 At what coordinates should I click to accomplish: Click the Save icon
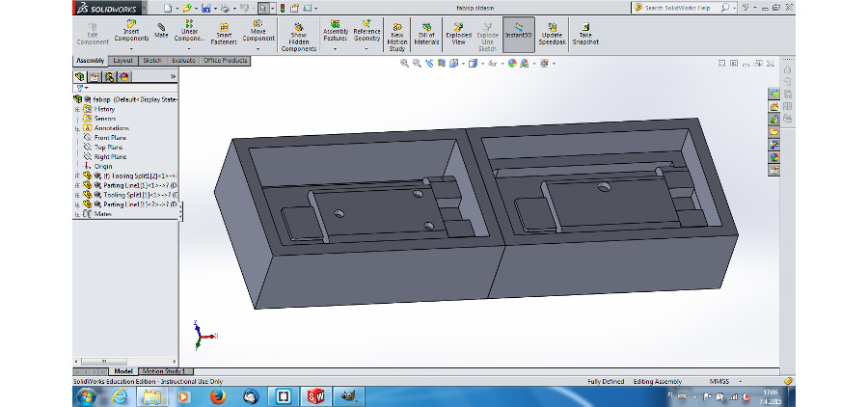[206, 9]
